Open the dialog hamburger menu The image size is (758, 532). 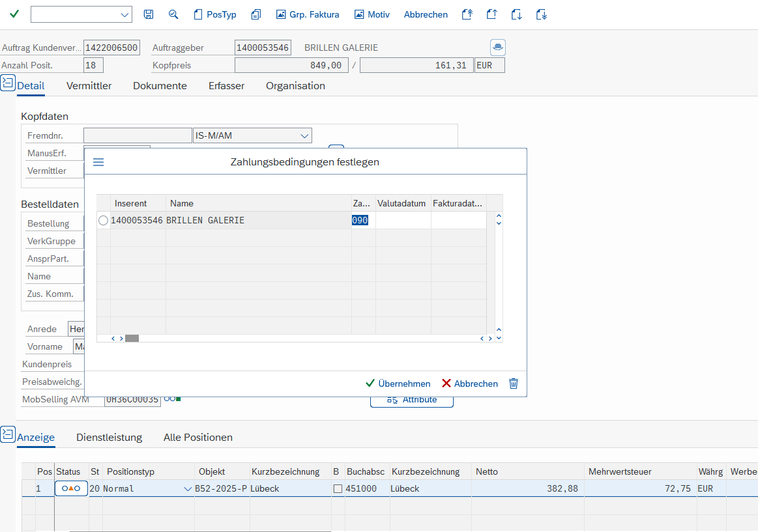tap(98, 161)
